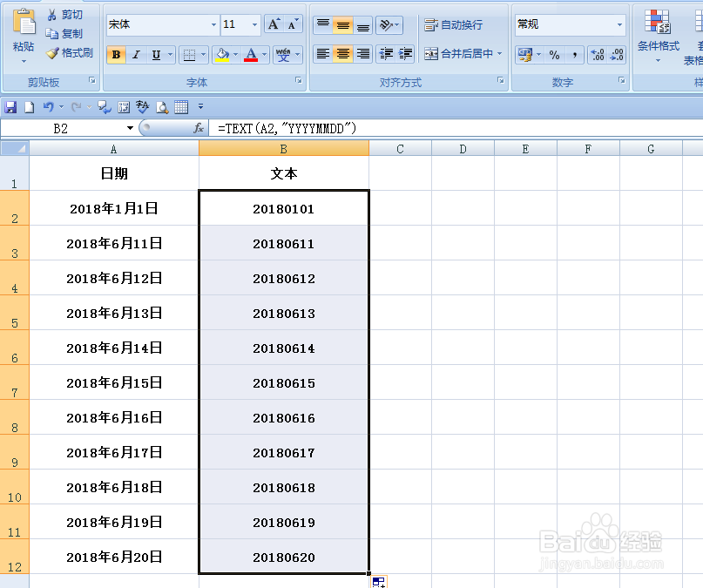
Task: Expand border style dropdown arrow
Action: 204,55
